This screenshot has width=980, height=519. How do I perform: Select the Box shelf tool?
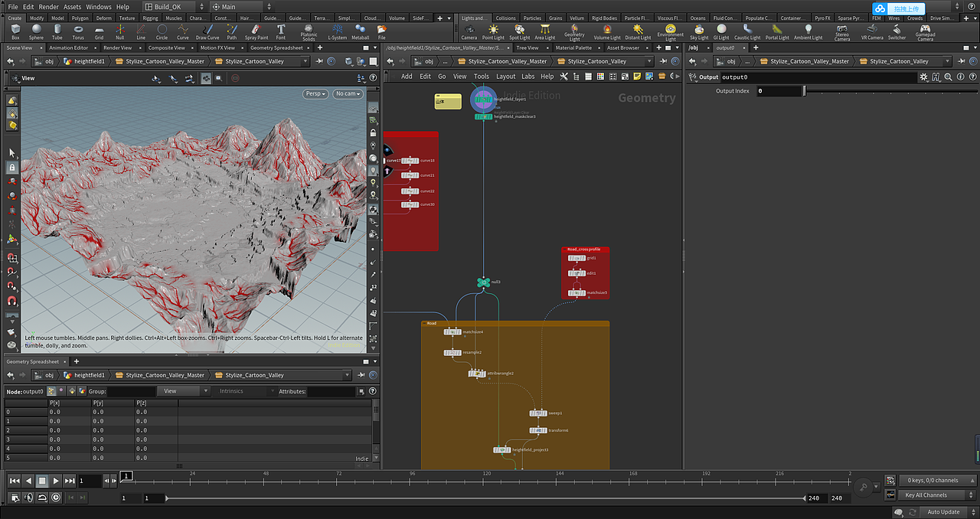[x=15, y=31]
